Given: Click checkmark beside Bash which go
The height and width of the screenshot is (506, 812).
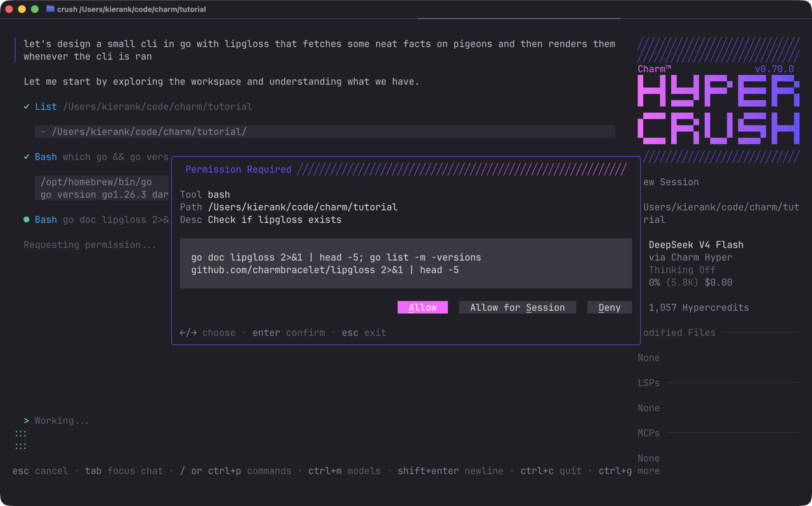Looking at the screenshot, I should click(27, 157).
